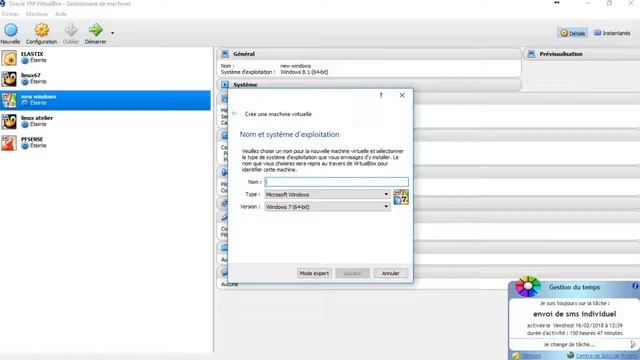Click the Prévisualisation header text
The width and height of the screenshot is (640, 360).
click(x=561, y=54)
